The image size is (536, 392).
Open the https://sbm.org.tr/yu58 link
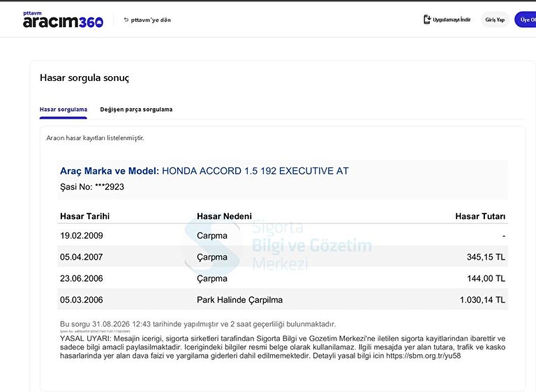pyautogui.click(x=423, y=356)
